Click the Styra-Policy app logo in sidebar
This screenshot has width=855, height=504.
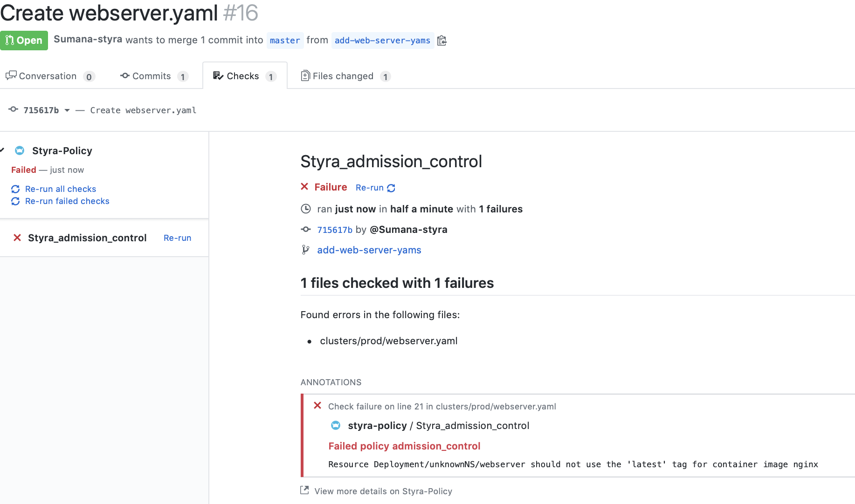click(20, 150)
